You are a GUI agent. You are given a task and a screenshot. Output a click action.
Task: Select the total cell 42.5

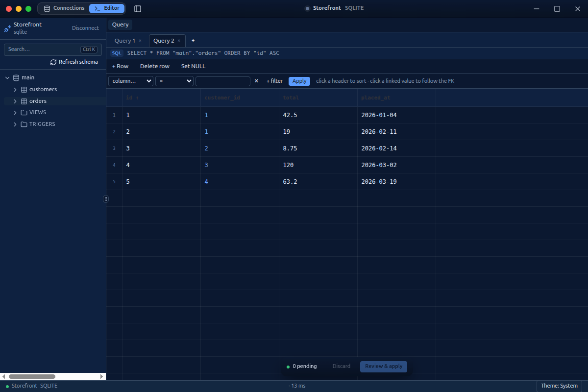[x=318, y=115]
